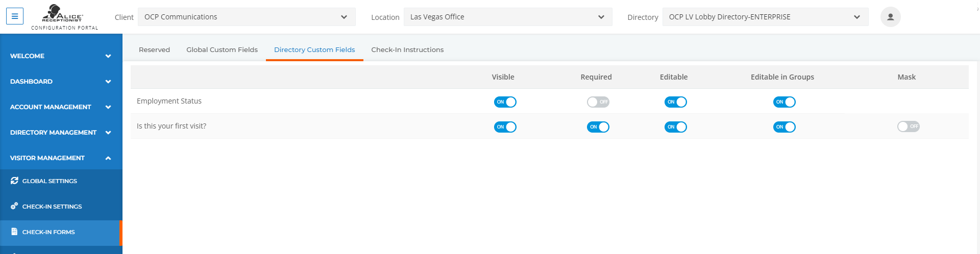Image resolution: width=980 pixels, height=254 pixels.
Task: Collapse the Visitor Management section
Action: (x=61, y=158)
